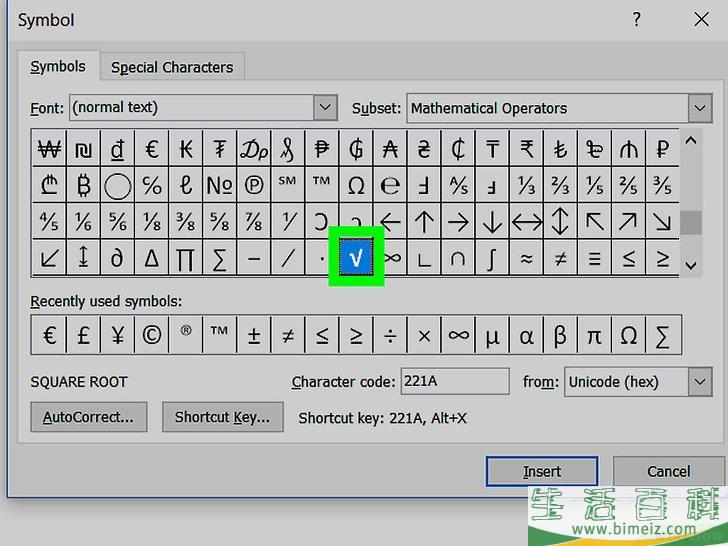Pick the division sign from recently used
Screen dimensions: 728x546
point(390,336)
